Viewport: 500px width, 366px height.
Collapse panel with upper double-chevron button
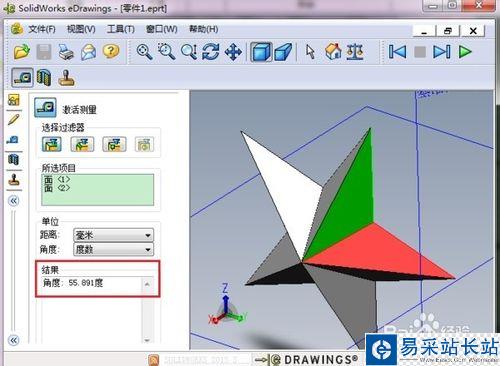click(14, 201)
